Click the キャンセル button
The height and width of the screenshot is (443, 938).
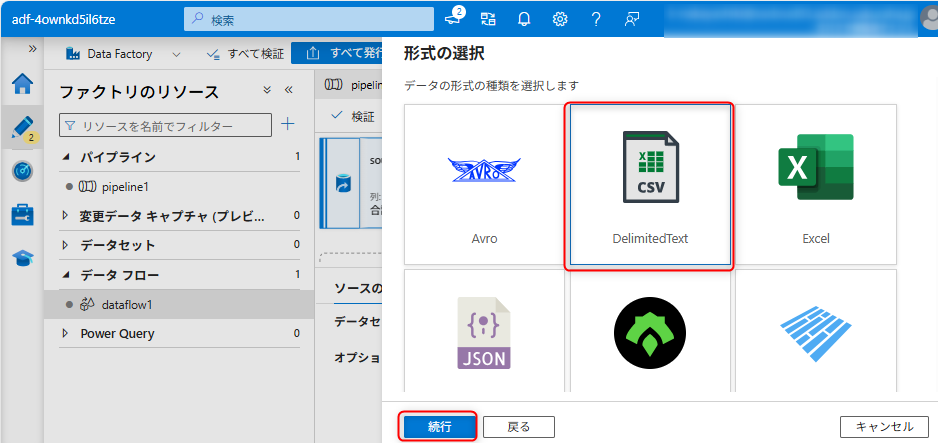click(x=884, y=427)
